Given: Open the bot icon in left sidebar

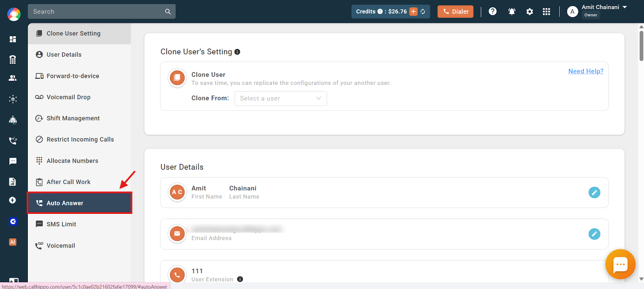Looking at the screenshot, I should pyautogui.click(x=13, y=120).
